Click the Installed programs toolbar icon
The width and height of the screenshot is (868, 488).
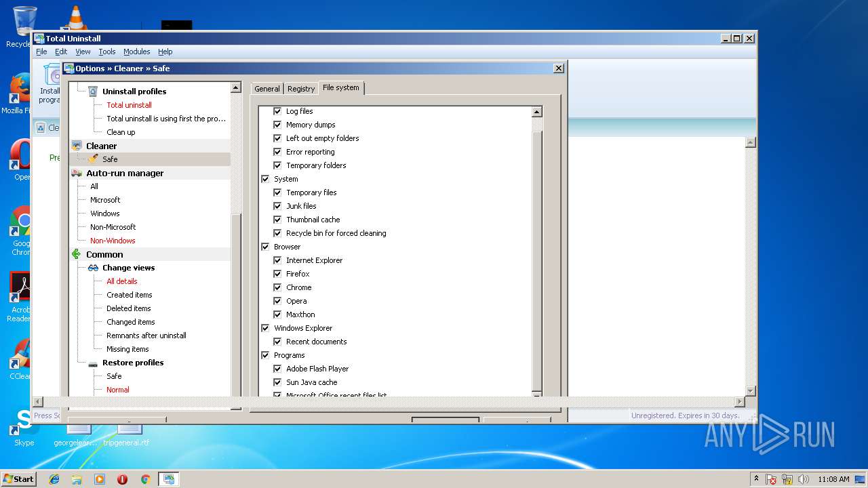click(50, 85)
